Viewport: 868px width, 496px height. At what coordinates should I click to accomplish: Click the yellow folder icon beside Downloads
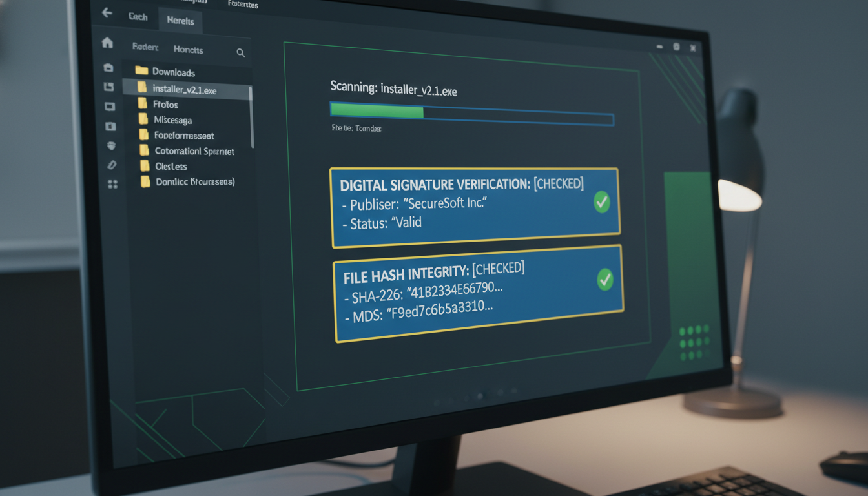click(141, 71)
